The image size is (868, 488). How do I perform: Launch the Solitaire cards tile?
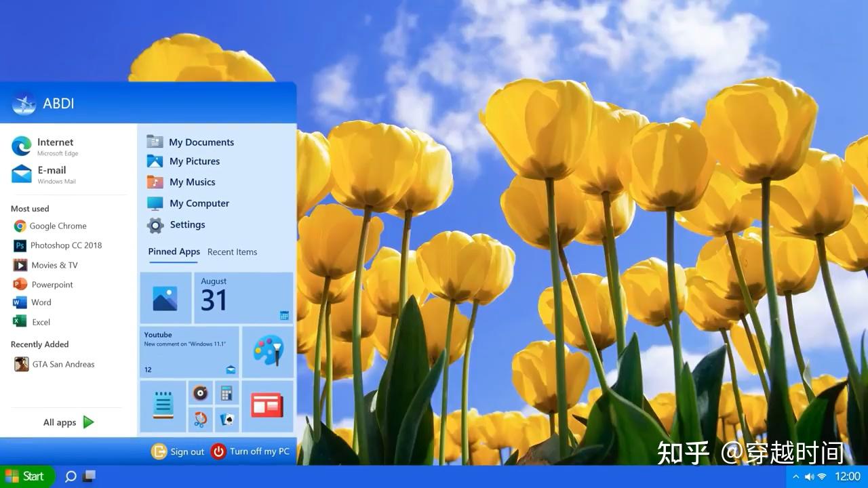click(226, 420)
